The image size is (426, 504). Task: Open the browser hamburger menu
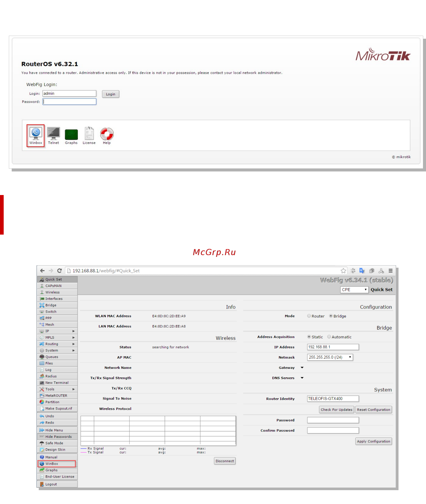(390, 270)
